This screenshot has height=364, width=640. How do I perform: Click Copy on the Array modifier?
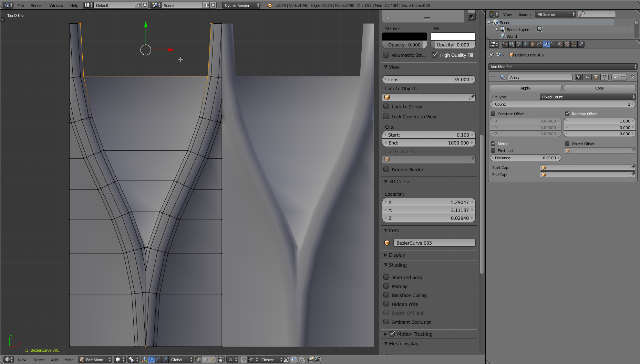[x=599, y=88]
